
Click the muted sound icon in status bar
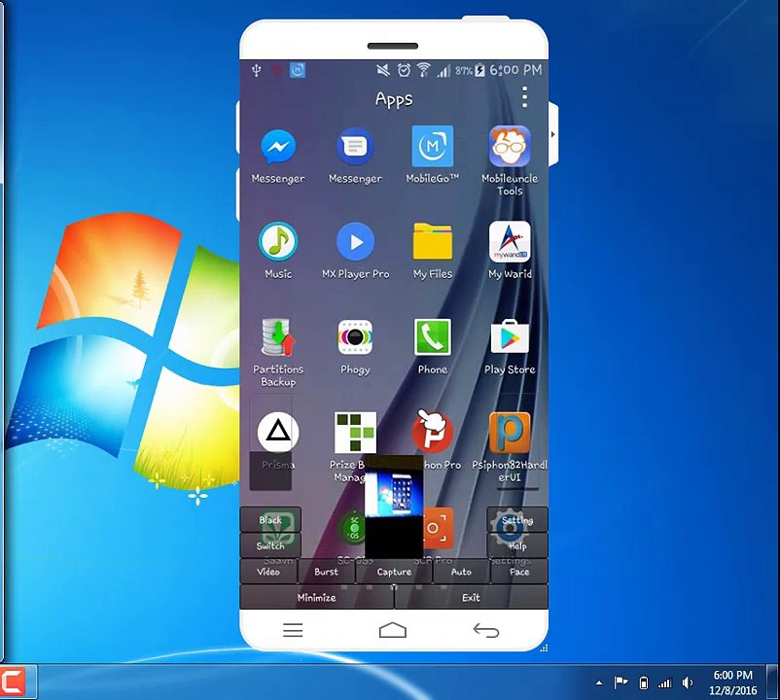pos(383,70)
